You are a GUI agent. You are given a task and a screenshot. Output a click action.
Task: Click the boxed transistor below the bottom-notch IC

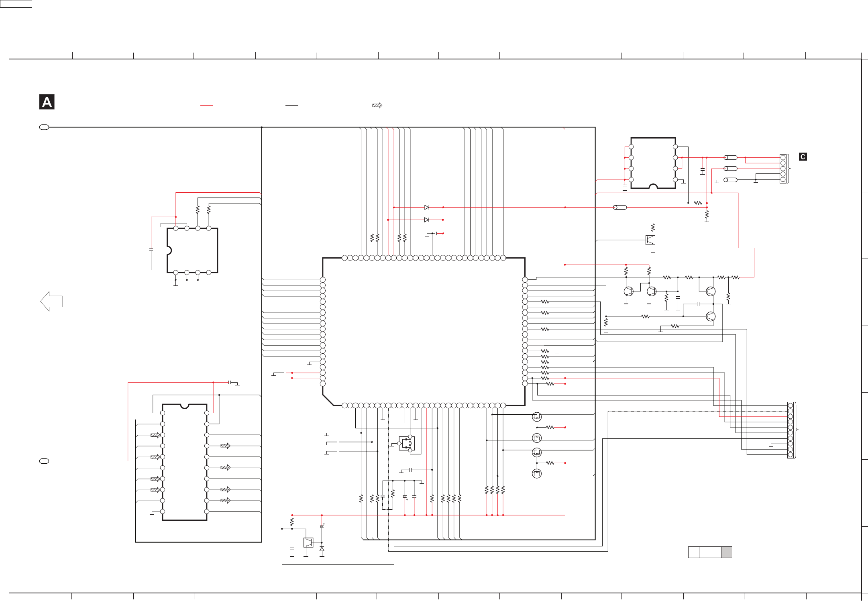tap(650, 240)
